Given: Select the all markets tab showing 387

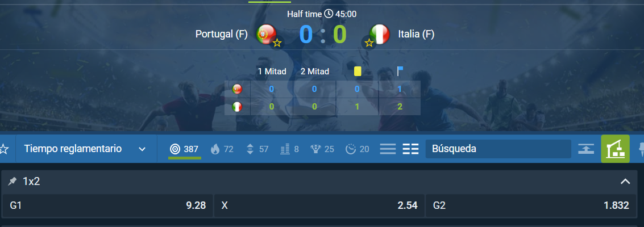Looking at the screenshot, I should click(185, 149).
